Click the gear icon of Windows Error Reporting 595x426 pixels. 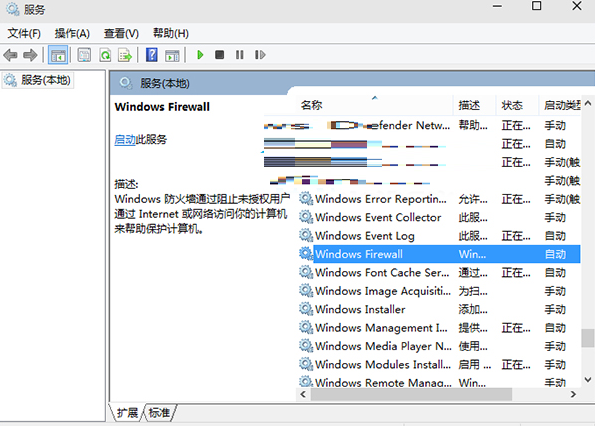(x=306, y=198)
